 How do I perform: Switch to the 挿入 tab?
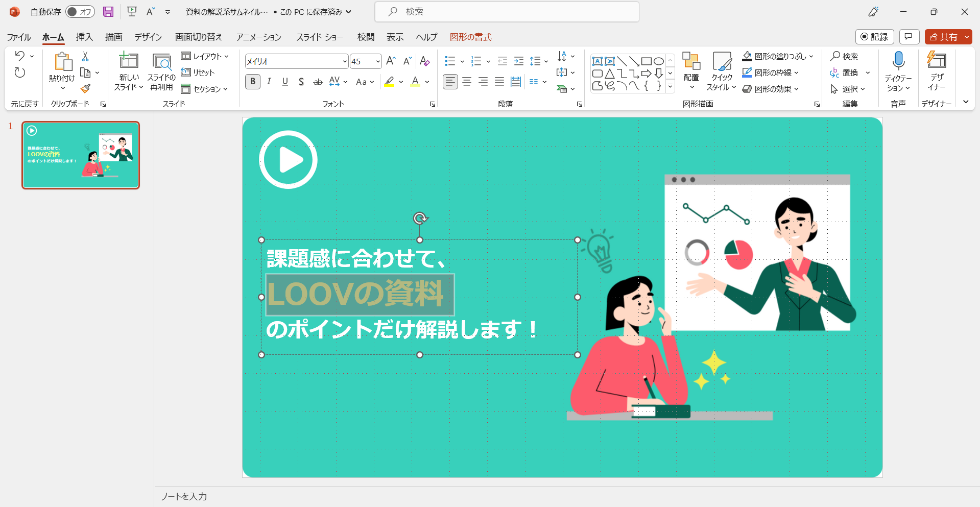(x=84, y=37)
